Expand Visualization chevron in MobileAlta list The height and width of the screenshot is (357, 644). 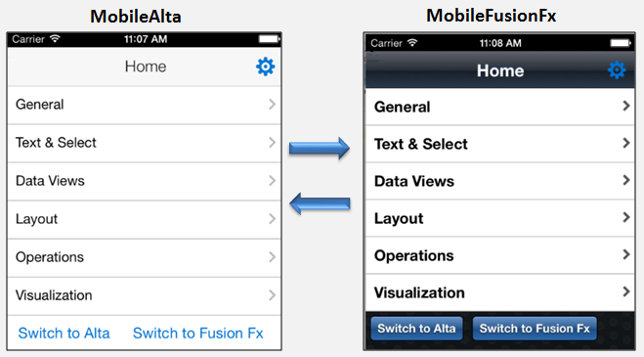[x=272, y=295]
